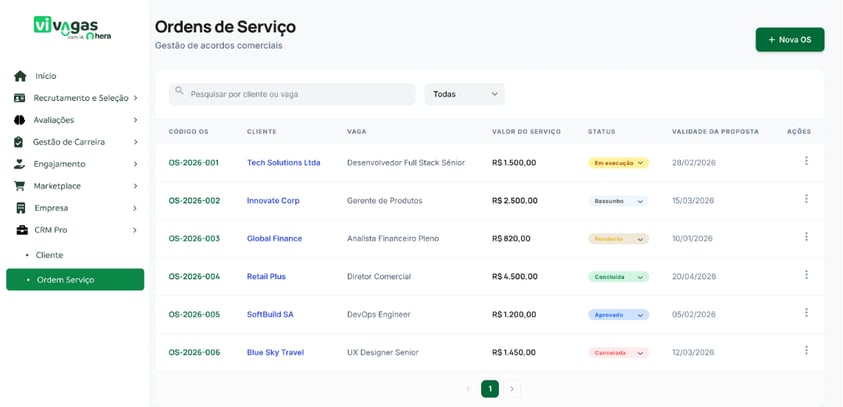
Task: Click the Marketplace shopping cart icon
Action: tap(20, 186)
